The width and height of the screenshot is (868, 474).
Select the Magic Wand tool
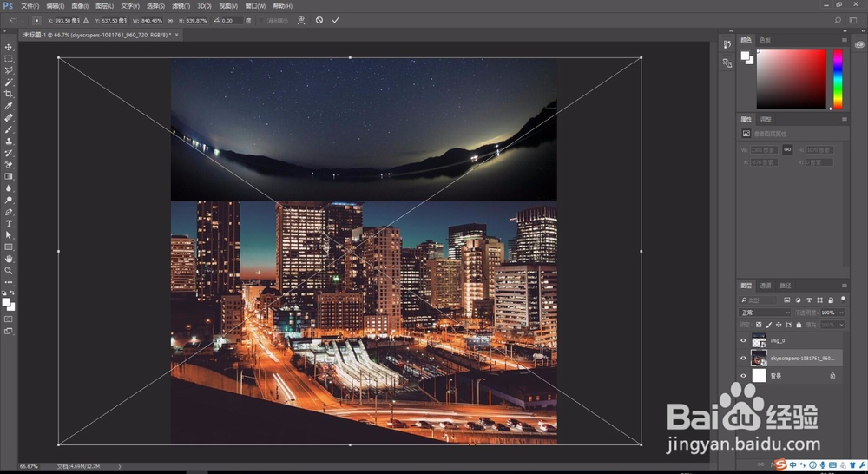click(9, 82)
